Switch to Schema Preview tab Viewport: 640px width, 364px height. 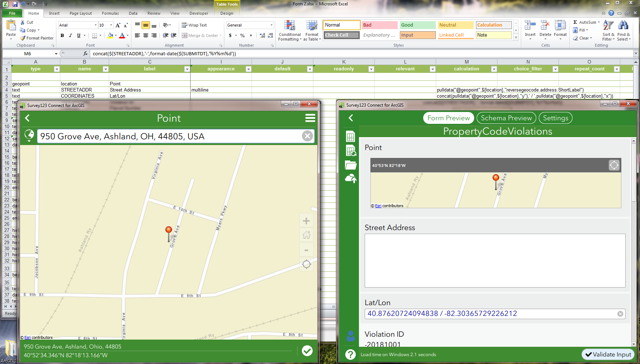tap(506, 118)
